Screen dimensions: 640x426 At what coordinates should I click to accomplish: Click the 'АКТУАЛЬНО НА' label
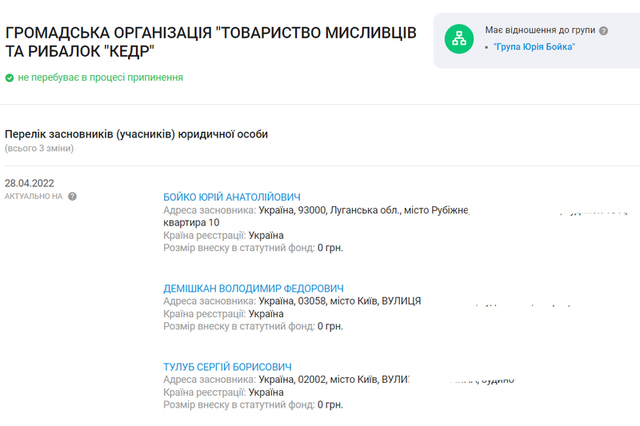pyautogui.click(x=33, y=197)
